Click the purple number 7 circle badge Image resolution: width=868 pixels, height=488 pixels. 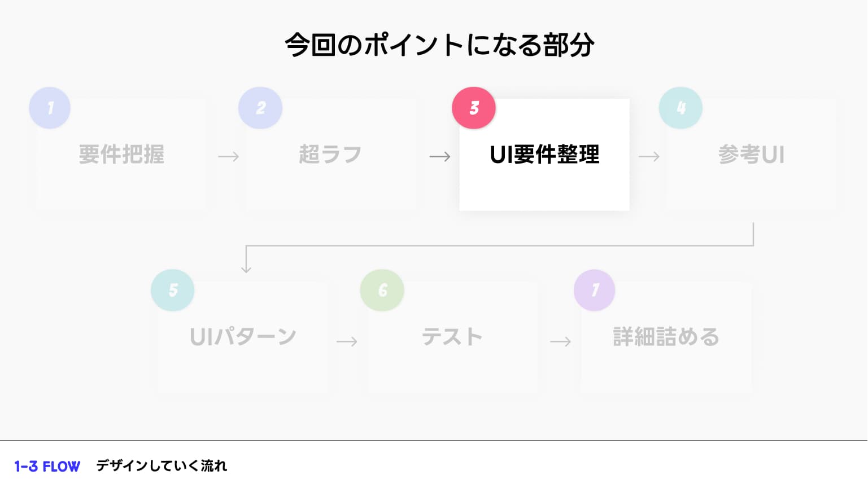[595, 290]
